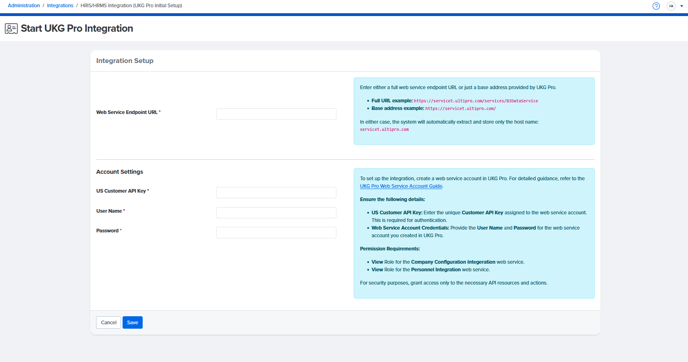Image resolution: width=688 pixels, height=362 pixels.
Task: Click the Permission Requirements heading
Action: 390,249
